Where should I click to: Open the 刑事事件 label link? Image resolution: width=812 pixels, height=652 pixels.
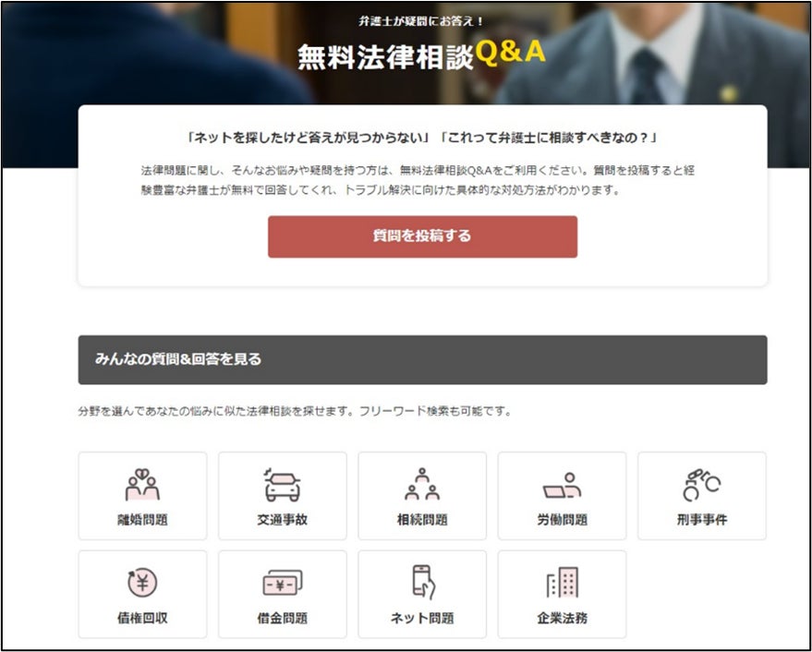click(x=702, y=520)
